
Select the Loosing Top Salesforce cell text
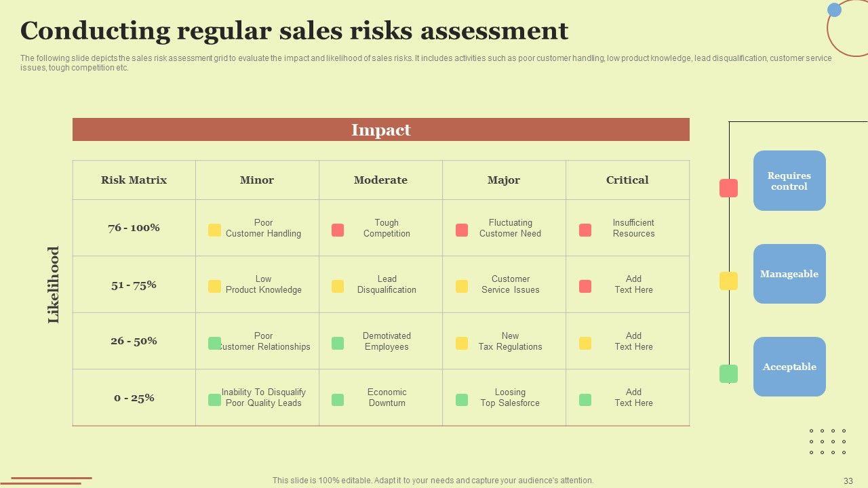coord(510,397)
